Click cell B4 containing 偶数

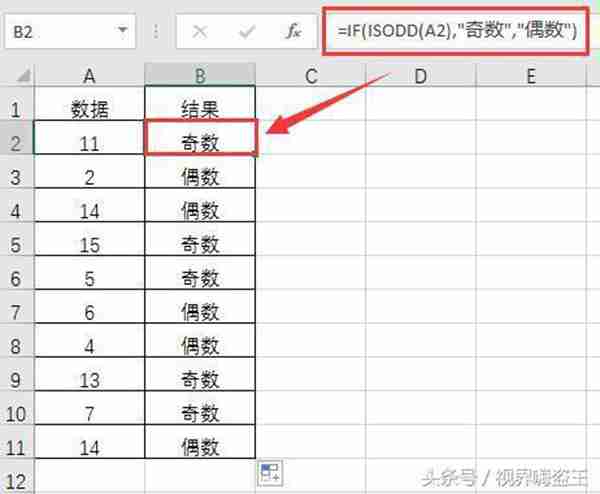tap(200, 205)
